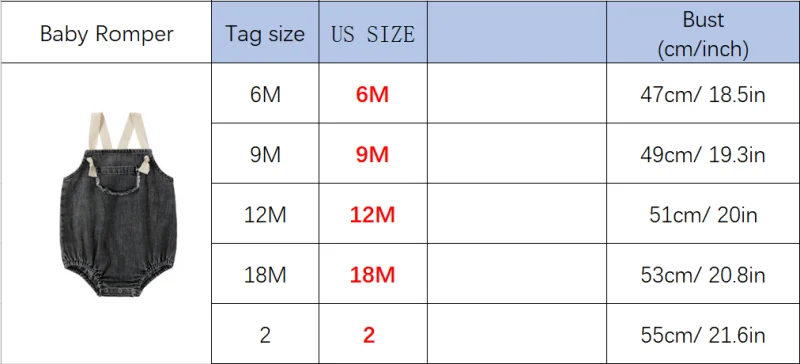
Task: Click the denim baby romper product image
Action: coord(118,205)
